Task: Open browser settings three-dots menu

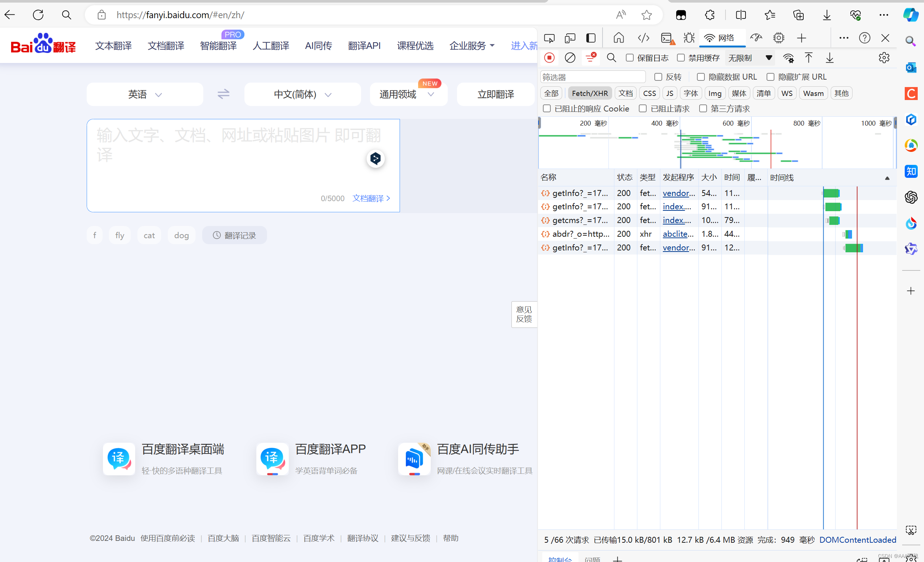Action: click(884, 14)
